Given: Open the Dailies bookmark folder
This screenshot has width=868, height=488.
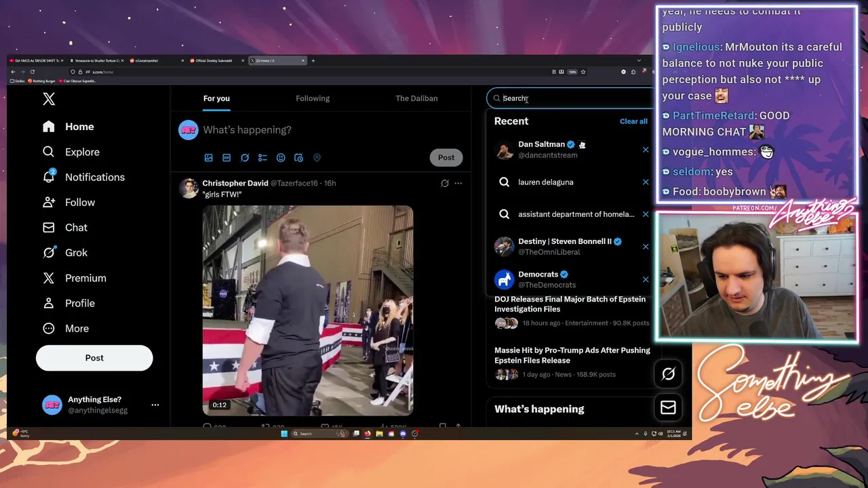Looking at the screenshot, I should pos(18,81).
